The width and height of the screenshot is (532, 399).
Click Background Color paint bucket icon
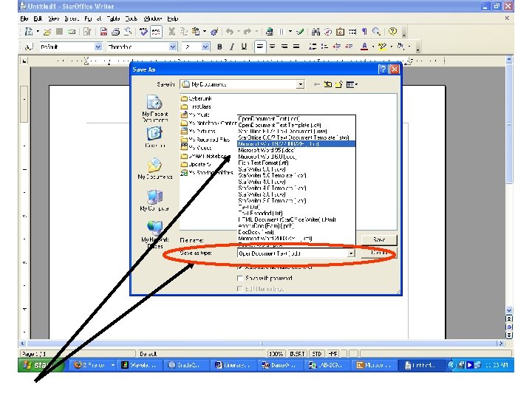[400, 47]
